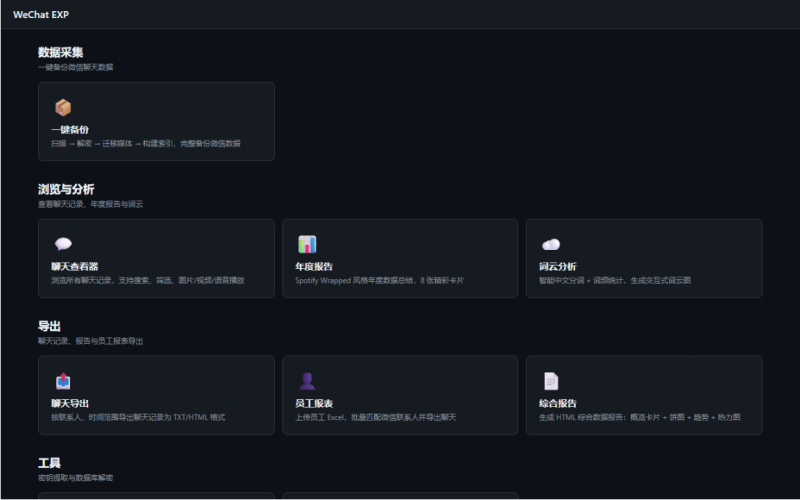800x500 pixels.
Task: Click the outbox icon for 聊天导出
Action: pyautogui.click(x=63, y=381)
